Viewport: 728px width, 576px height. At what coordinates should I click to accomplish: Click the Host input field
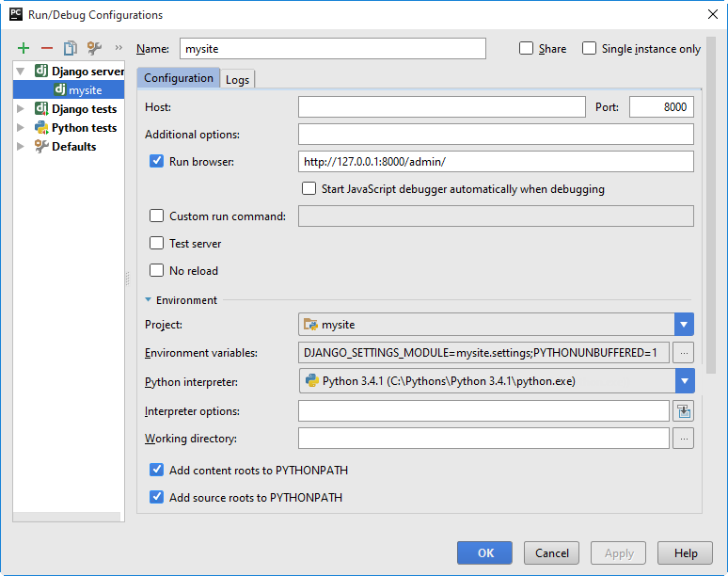tap(441, 107)
